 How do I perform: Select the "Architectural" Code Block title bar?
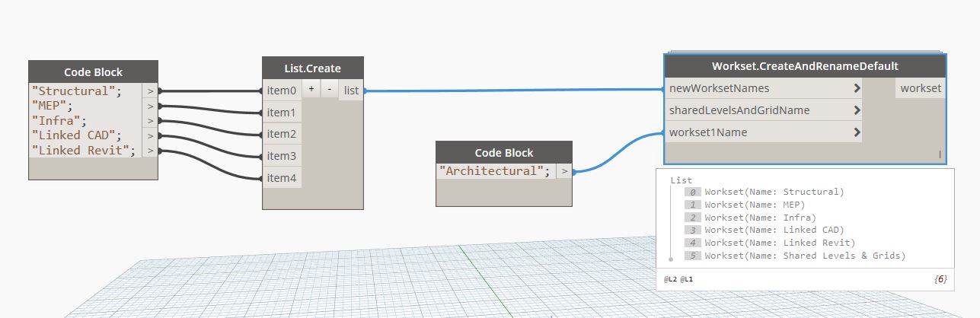tap(504, 152)
